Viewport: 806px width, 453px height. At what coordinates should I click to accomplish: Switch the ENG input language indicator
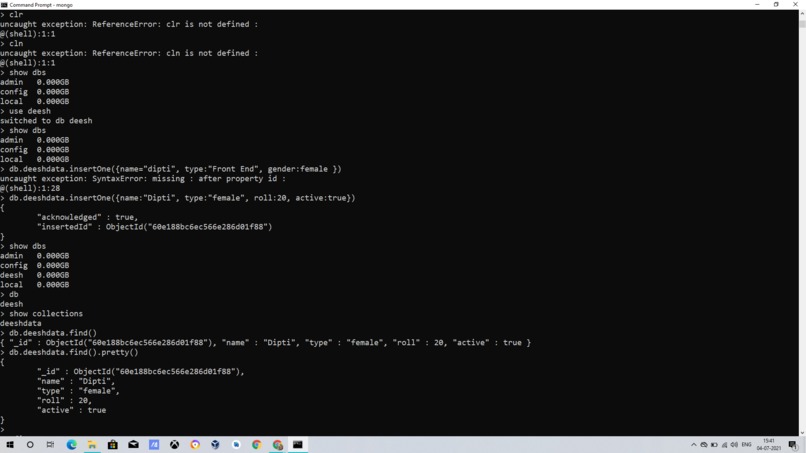point(746,445)
